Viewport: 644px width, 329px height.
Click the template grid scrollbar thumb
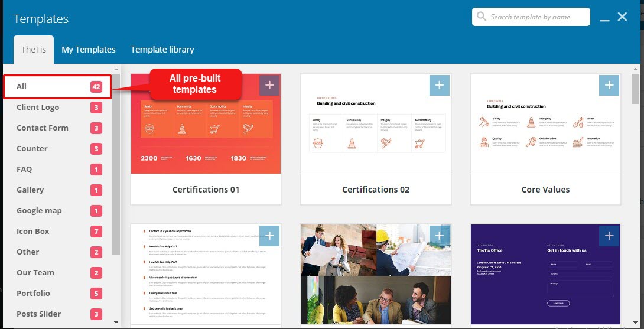pos(636,89)
